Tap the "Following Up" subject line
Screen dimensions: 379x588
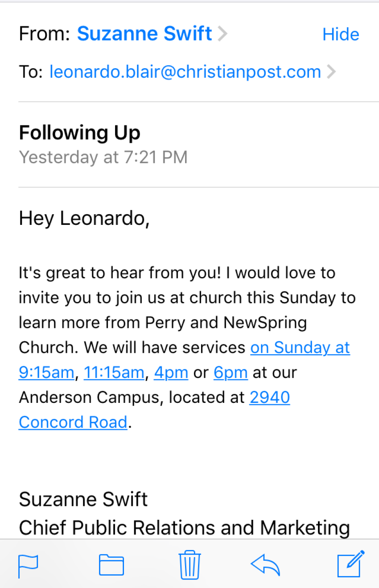pyautogui.click(x=80, y=133)
